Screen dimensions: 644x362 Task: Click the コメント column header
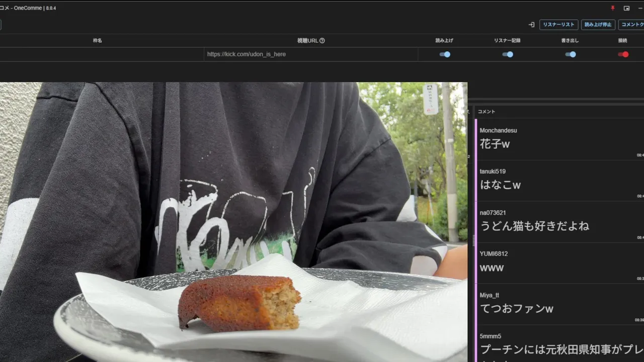(487, 112)
